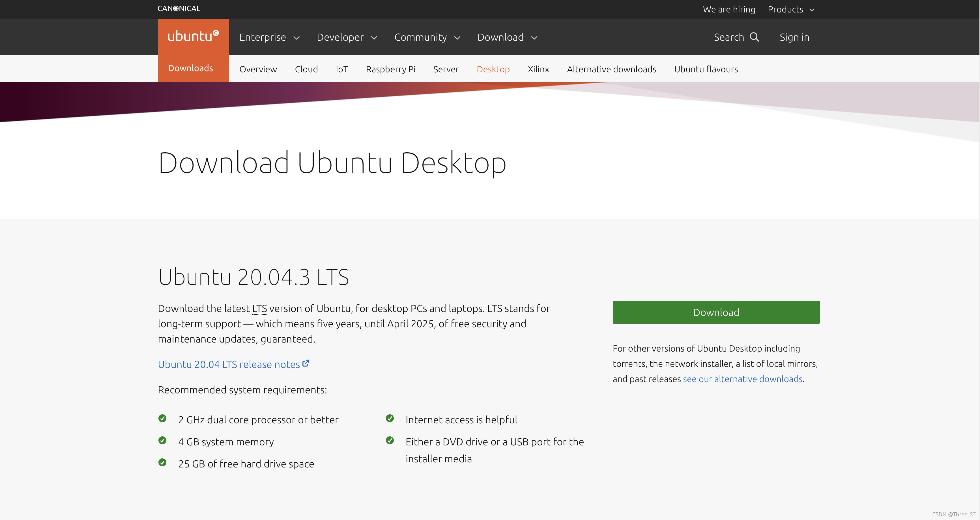Select the Server tab
This screenshot has width=980, height=520.
point(446,69)
